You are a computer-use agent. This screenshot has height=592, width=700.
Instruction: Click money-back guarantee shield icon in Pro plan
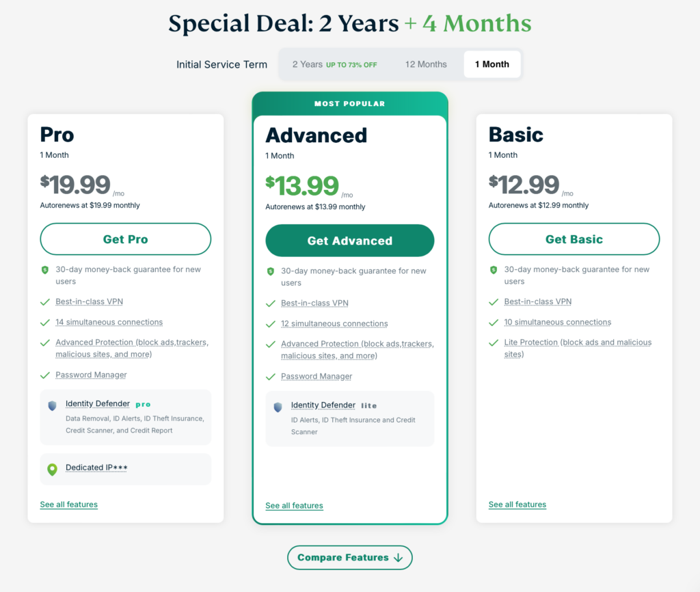click(44, 270)
